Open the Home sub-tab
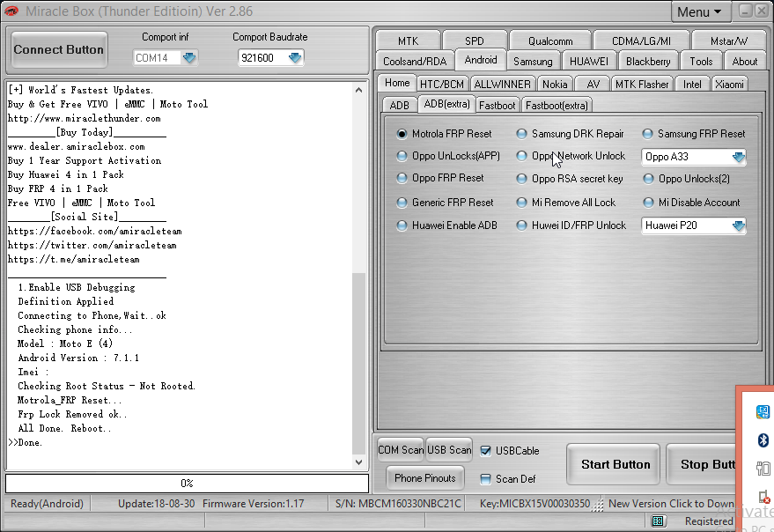Image resolution: width=774 pixels, height=532 pixels. pyautogui.click(x=397, y=83)
